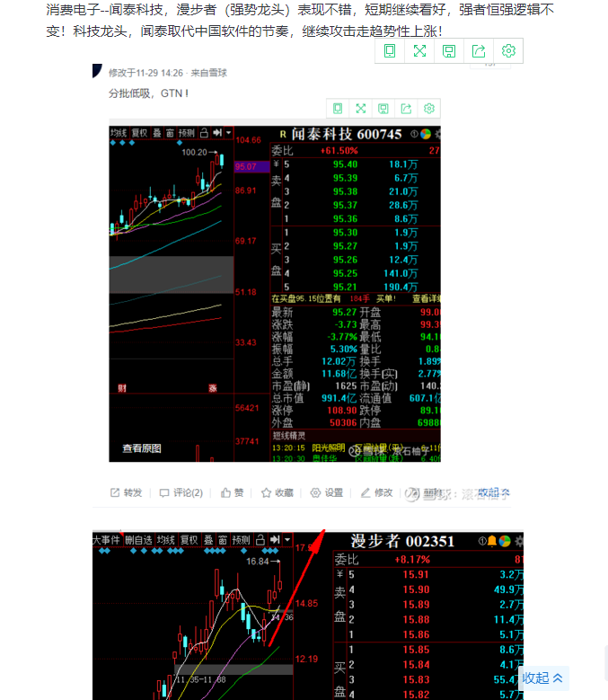608x700 pixels.
Task: Click the gear icon beside 漫步者 002351
Action: click(519, 542)
